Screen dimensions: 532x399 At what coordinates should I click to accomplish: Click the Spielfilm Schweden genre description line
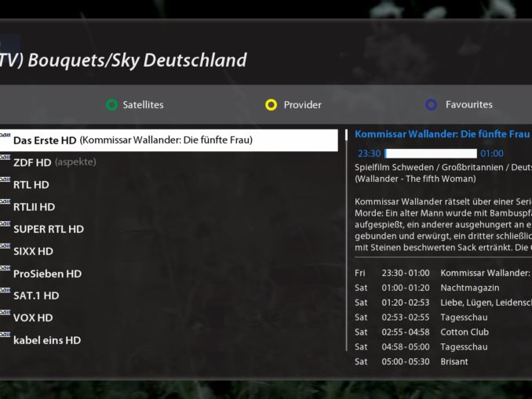pyautogui.click(x=443, y=168)
